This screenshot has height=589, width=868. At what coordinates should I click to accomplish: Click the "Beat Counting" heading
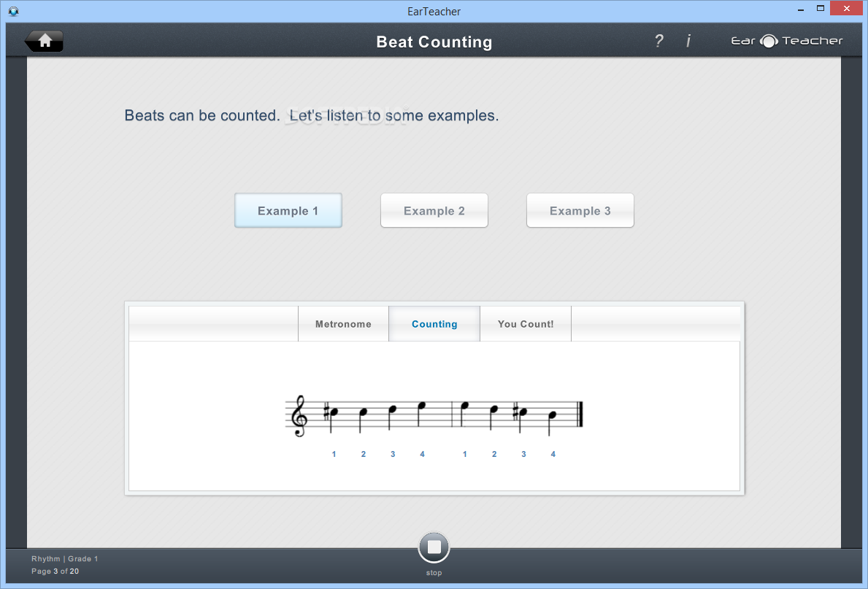coord(434,42)
